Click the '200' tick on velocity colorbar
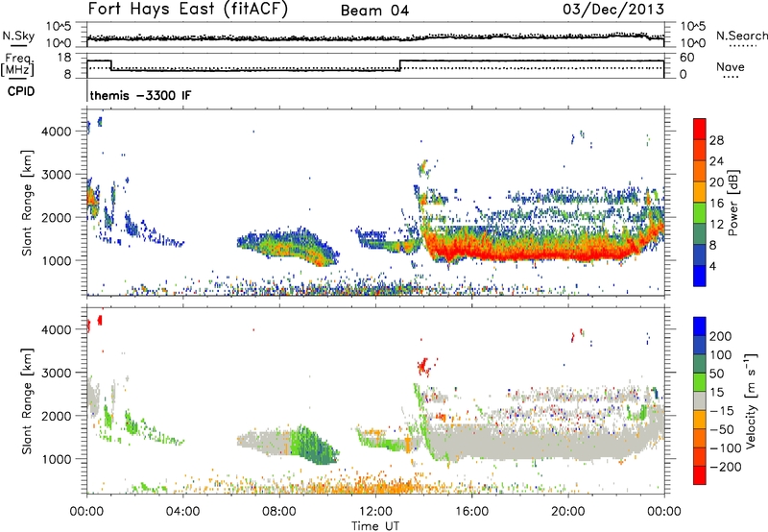The image size is (768, 532). (x=721, y=336)
